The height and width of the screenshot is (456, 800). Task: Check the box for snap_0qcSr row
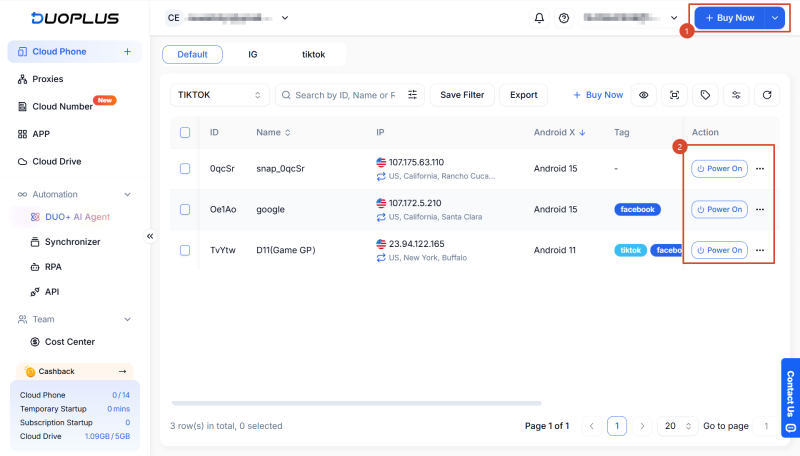(x=185, y=169)
